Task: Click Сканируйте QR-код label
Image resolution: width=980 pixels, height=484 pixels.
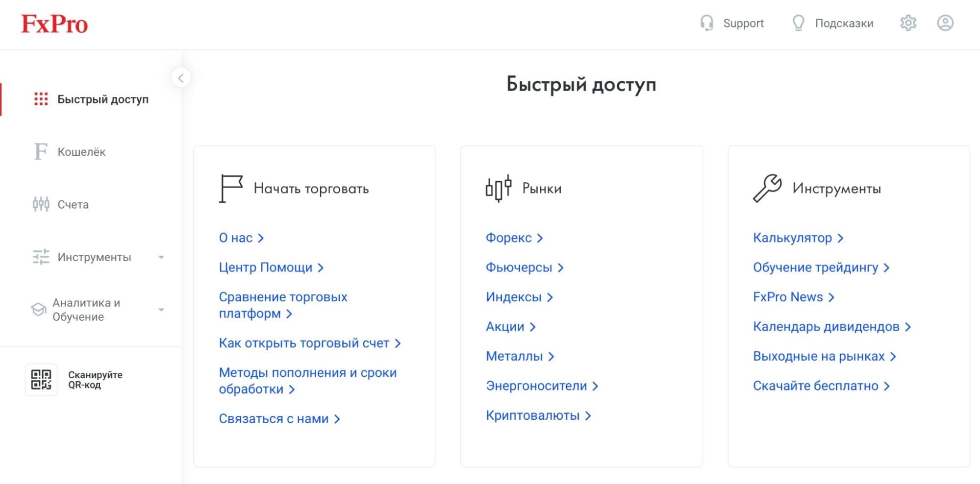Action: coord(95,380)
